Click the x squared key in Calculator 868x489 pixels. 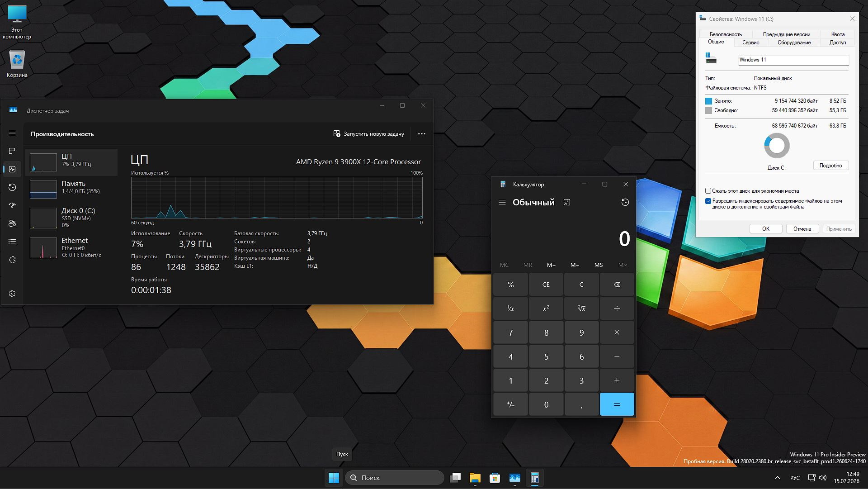point(546,309)
